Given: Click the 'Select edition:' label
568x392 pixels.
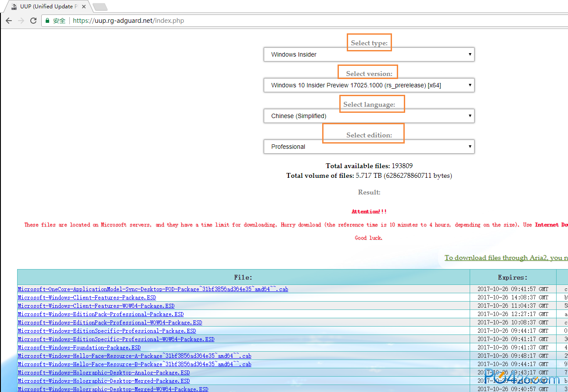Looking at the screenshot, I should (369, 135).
